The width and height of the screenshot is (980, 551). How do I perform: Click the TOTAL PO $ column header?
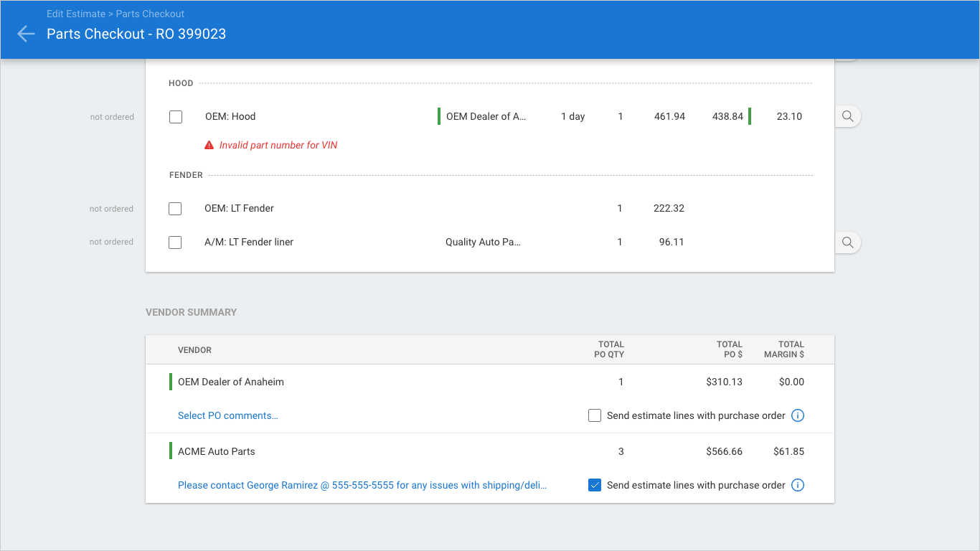pyautogui.click(x=730, y=349)
